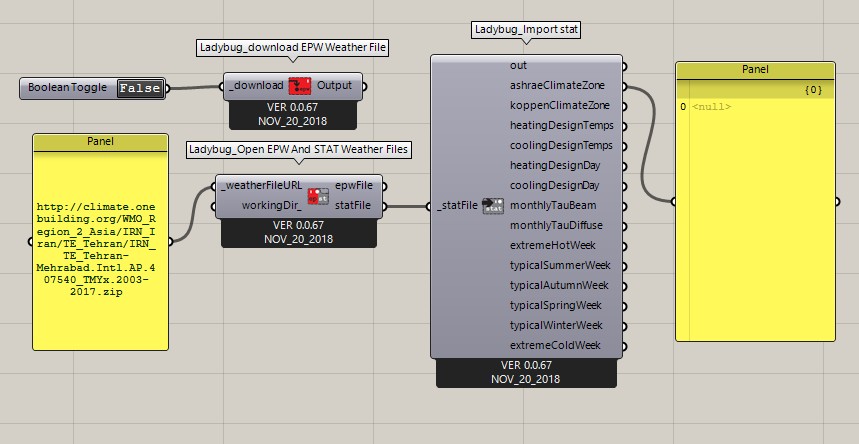
Task: Click the typicalAutumnWeek output
Action: click(559, 286)
